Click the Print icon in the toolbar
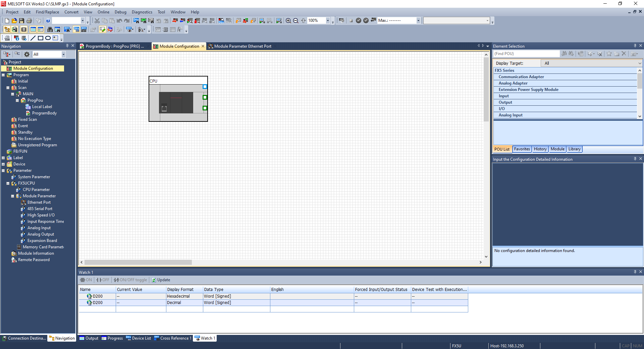644x349 pixels. point(29,20)
